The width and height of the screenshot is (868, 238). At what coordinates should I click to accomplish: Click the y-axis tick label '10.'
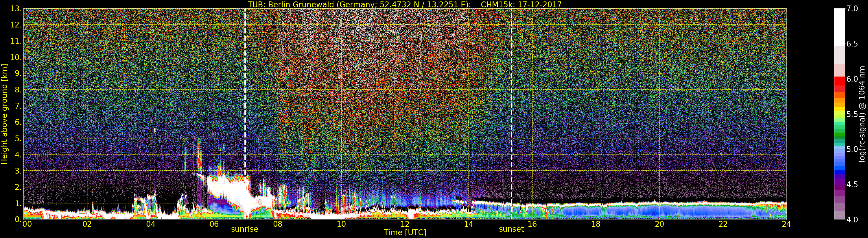16,57
